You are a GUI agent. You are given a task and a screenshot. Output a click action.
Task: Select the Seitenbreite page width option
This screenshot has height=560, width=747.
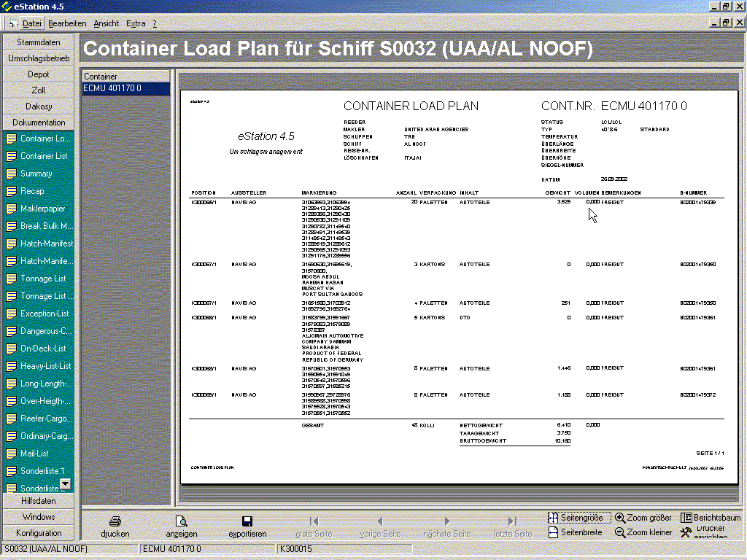point(554,532)
